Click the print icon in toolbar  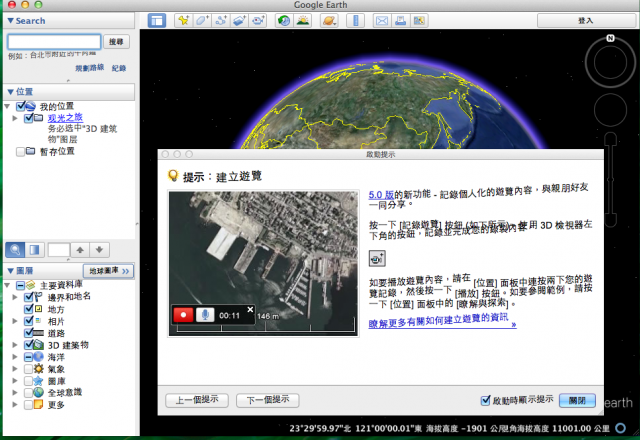tap(400, 20)
